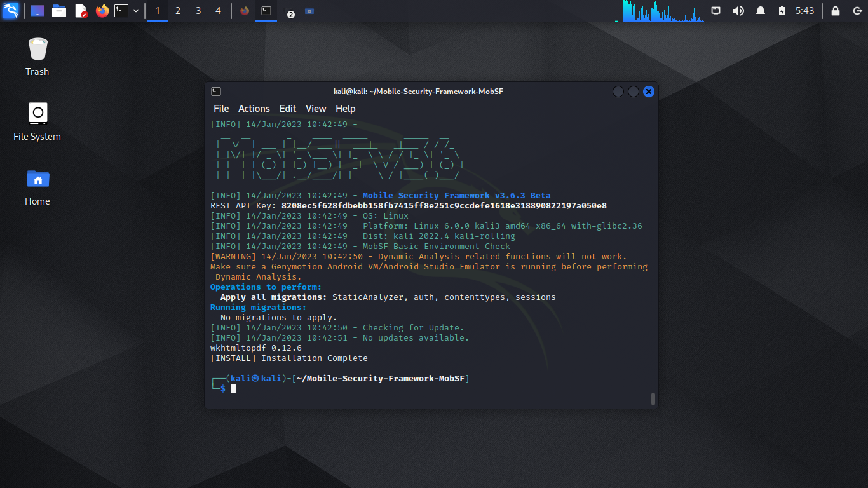
Task: Select the File System desktop icon
Action: point(37,121)
